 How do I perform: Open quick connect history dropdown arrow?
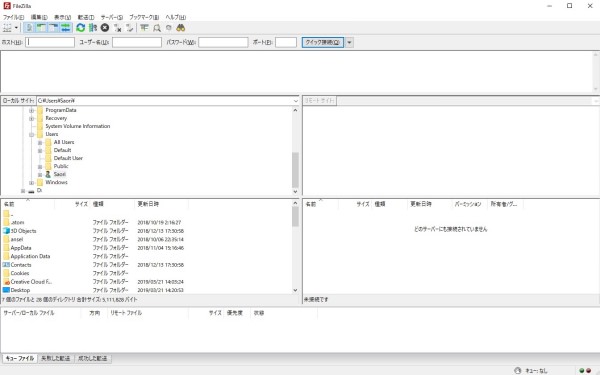[349, 42]
